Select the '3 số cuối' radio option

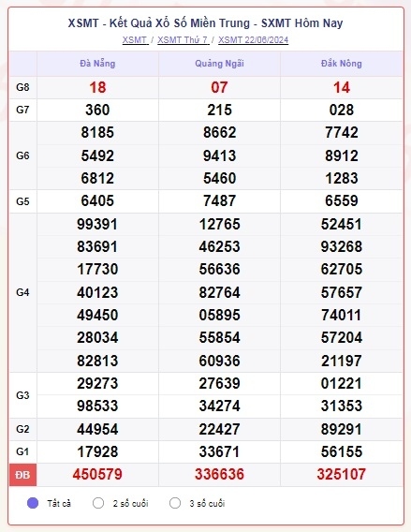click(175, 503)
